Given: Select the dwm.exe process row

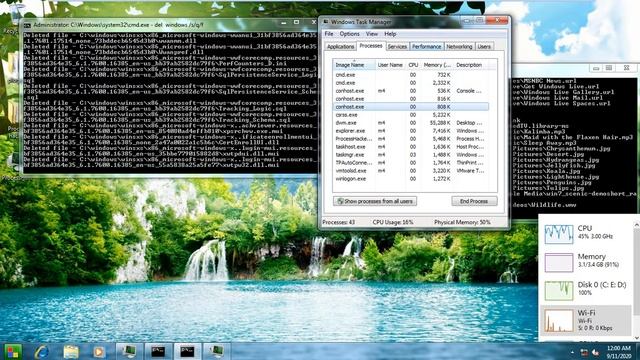Looking at the screenshot, I should coord(411,122).
